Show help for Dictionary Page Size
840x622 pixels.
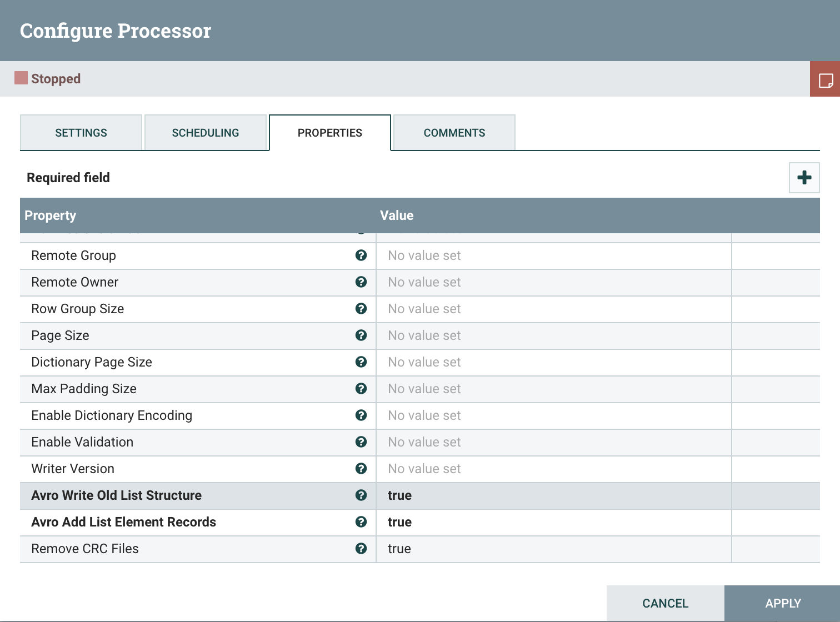(362, 362)
